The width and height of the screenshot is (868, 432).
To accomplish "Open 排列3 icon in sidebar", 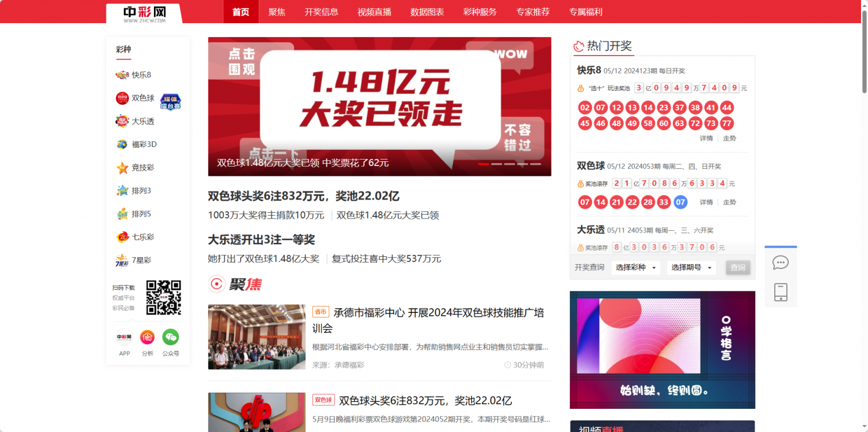I will coord(122,190).
